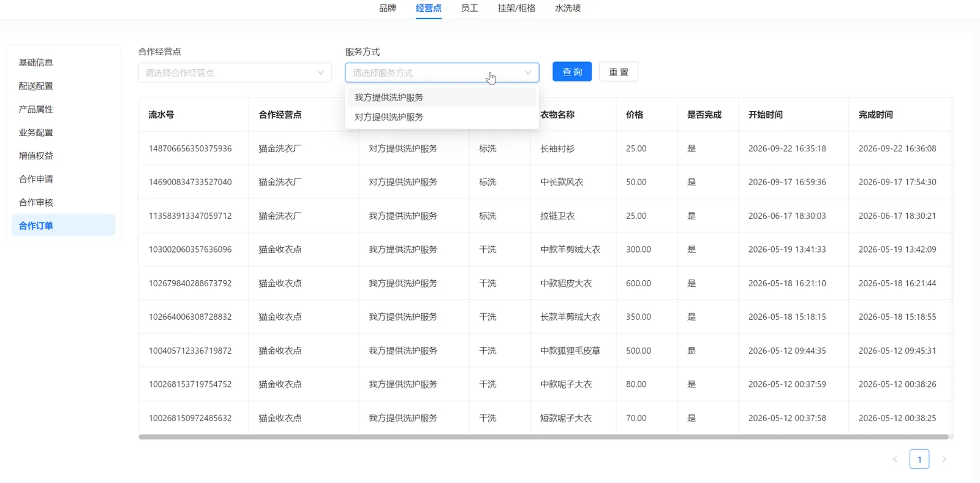This screenshot has width=980, height=483.
Task: Click completion time 2026-05-19 13:42:09
Action: (x=897, y=249)
